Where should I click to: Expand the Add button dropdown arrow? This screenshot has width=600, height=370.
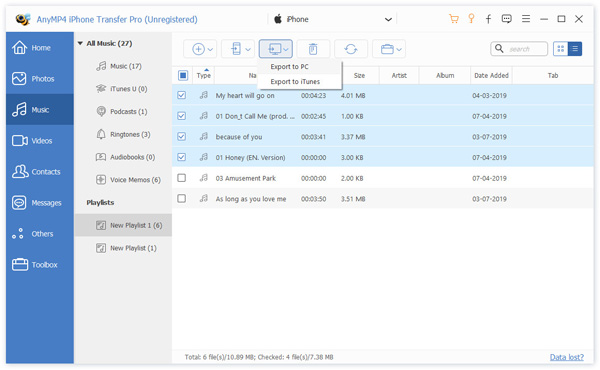tap(210, 49)
